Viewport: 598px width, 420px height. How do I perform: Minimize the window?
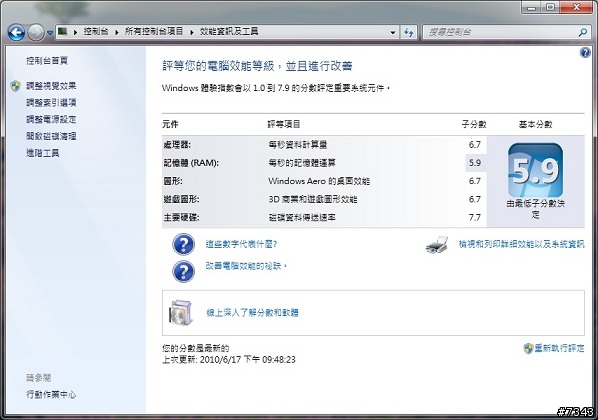click(x=532, y=7)
